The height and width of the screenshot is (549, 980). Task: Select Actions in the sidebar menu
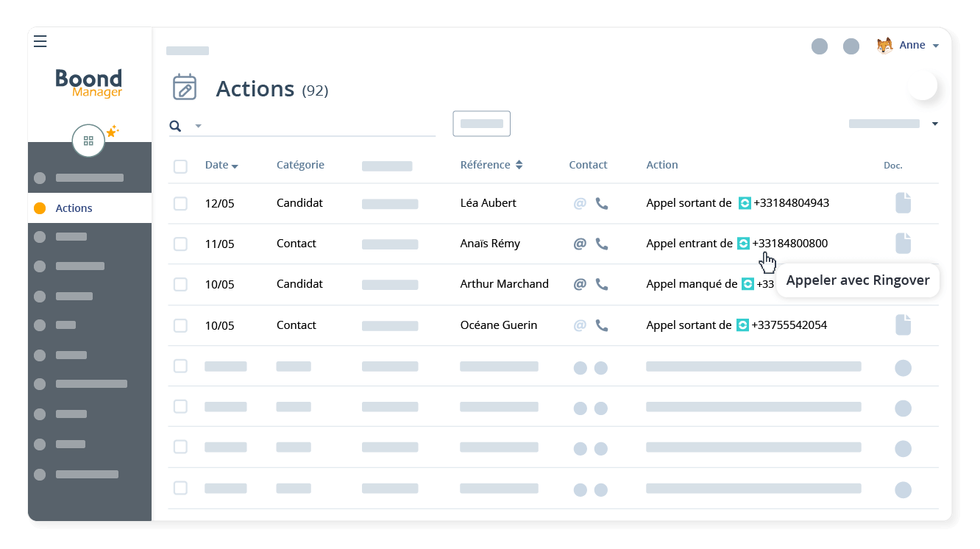tap(74, 208)
